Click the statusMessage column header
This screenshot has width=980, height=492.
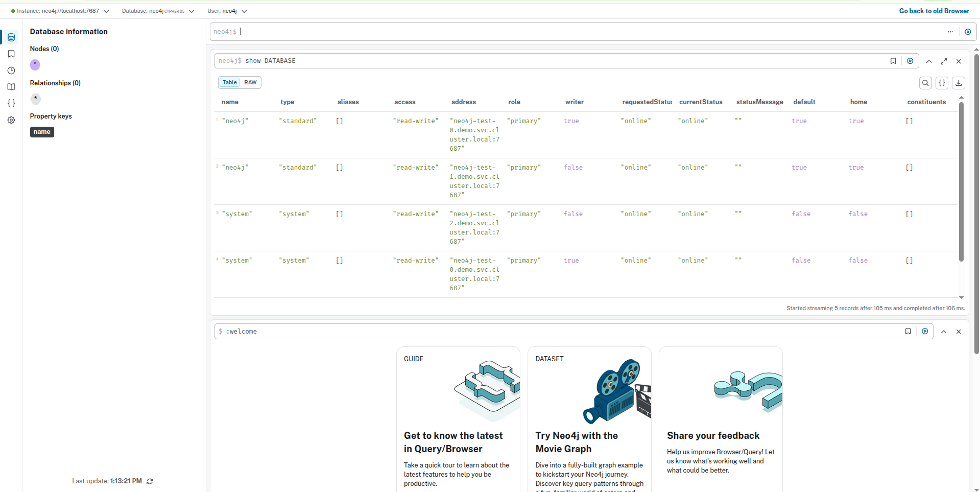tap(759, 102)
